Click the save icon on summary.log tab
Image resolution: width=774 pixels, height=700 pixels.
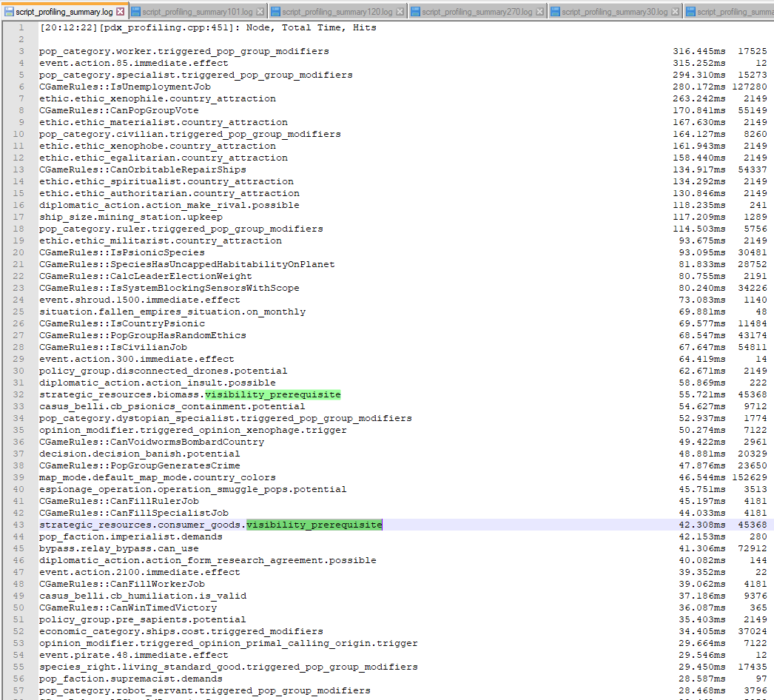(10, 11)
